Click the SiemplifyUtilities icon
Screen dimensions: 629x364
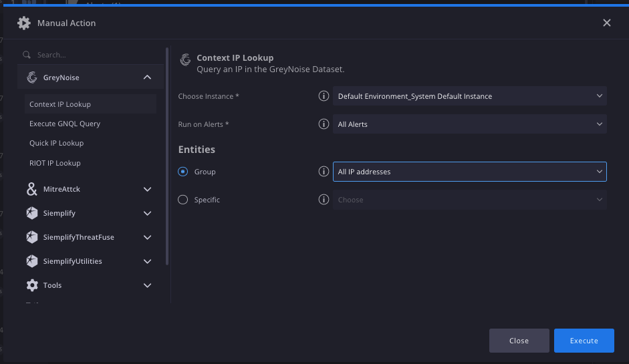[32, 261]
